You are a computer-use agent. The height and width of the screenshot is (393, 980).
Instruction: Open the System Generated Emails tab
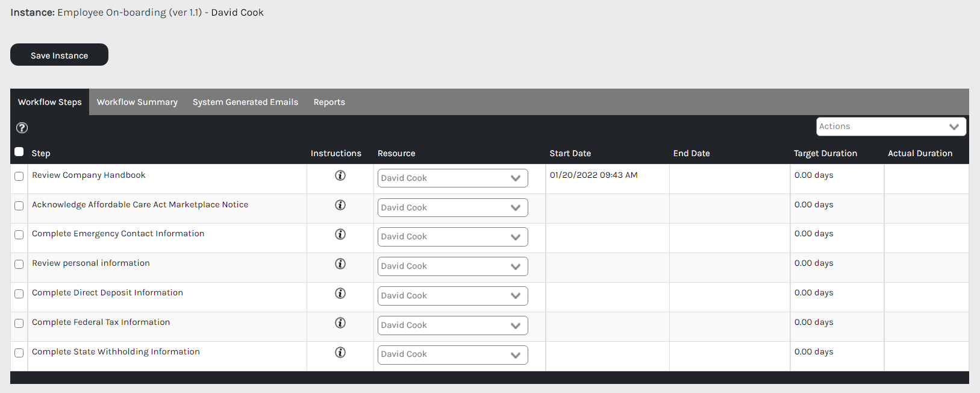(246, 102)
